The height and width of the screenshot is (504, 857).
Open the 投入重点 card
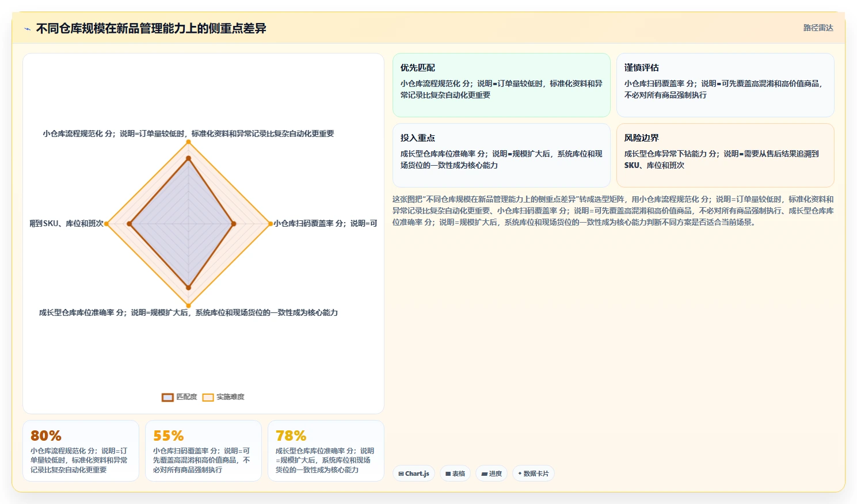(501, 155)
